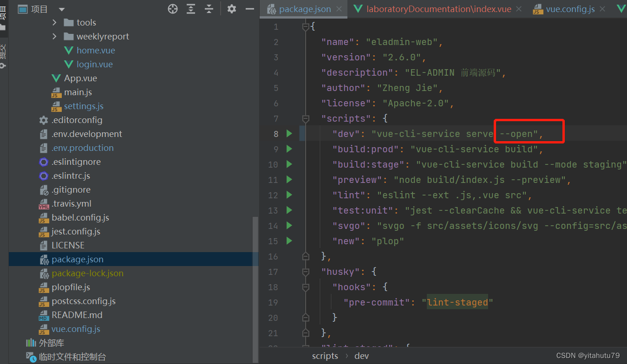The image size is (627, 364).
Task: Click the dev breadcrumb
Action: coord(361,356)
